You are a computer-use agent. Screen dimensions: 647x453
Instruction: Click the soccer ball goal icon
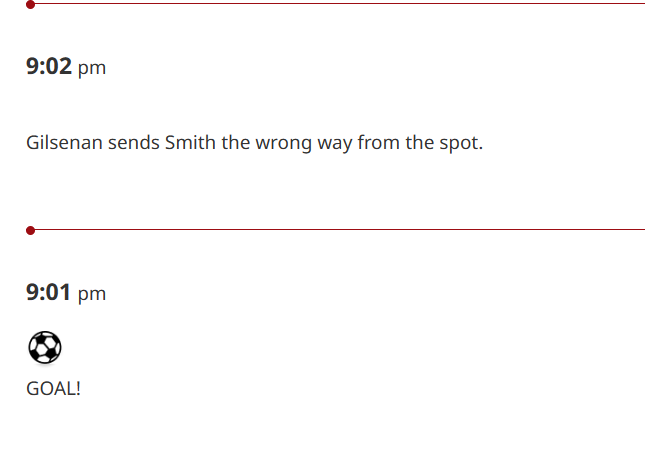[45, 348]
